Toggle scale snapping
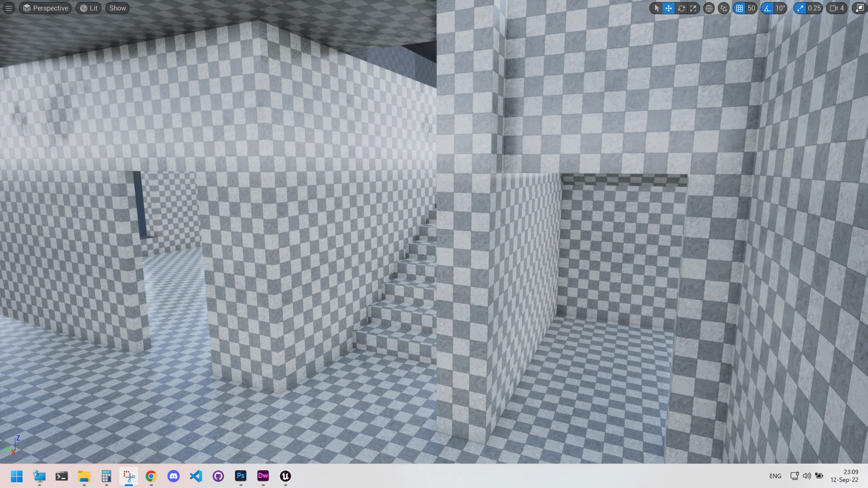The width and height of the screenshot is (868, 488). pyautogui.click(x=800, y=8)
